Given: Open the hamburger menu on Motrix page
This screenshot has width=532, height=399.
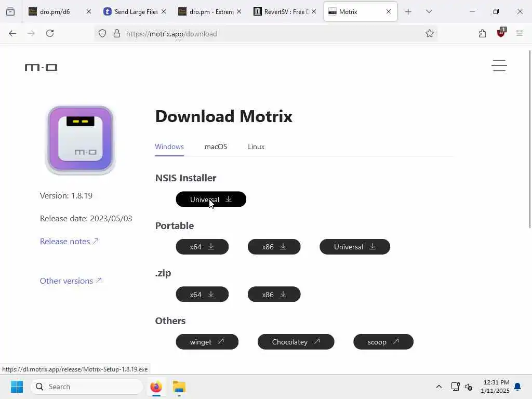Looking at the screenshot, I should point(499,65).
